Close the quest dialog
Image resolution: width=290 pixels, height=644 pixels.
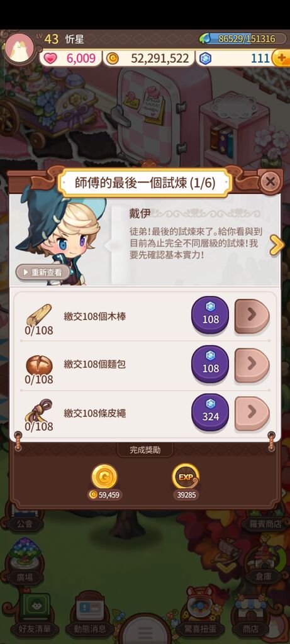(x=270, y=182)
